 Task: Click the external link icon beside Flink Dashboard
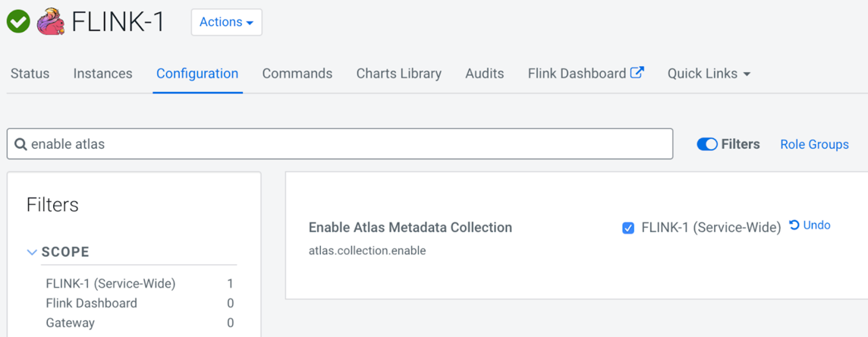(x=637, y=73)
